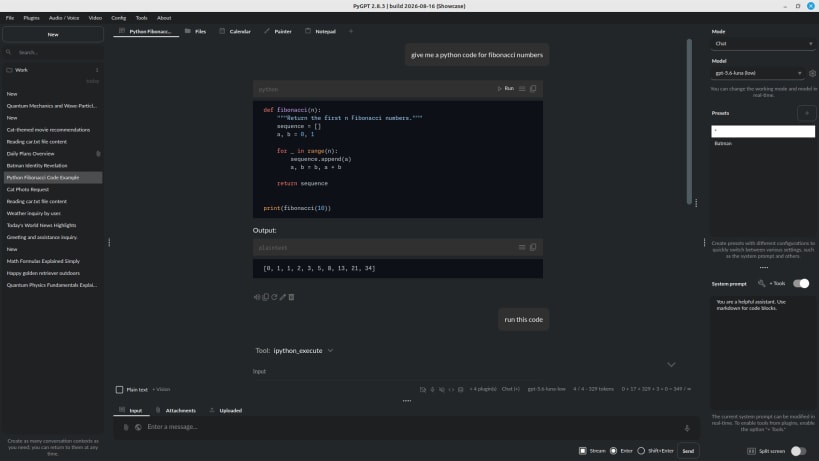Run the Python code block
This screenshot has width=819, height=461.
pos(506,89)
